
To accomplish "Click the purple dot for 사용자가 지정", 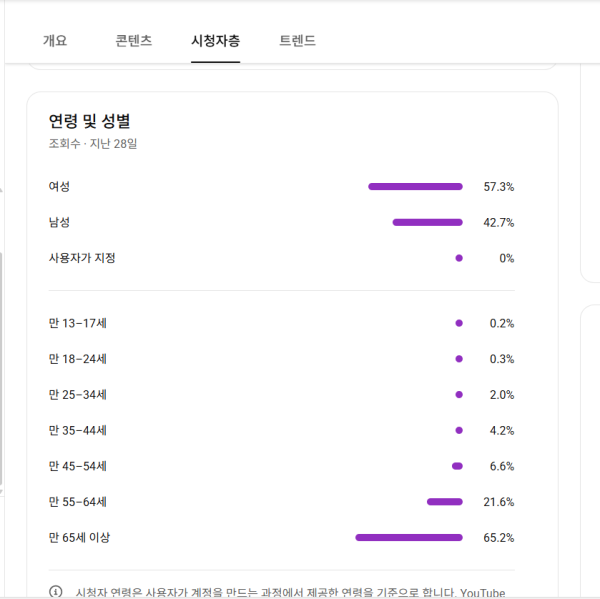I will point(459,258).
